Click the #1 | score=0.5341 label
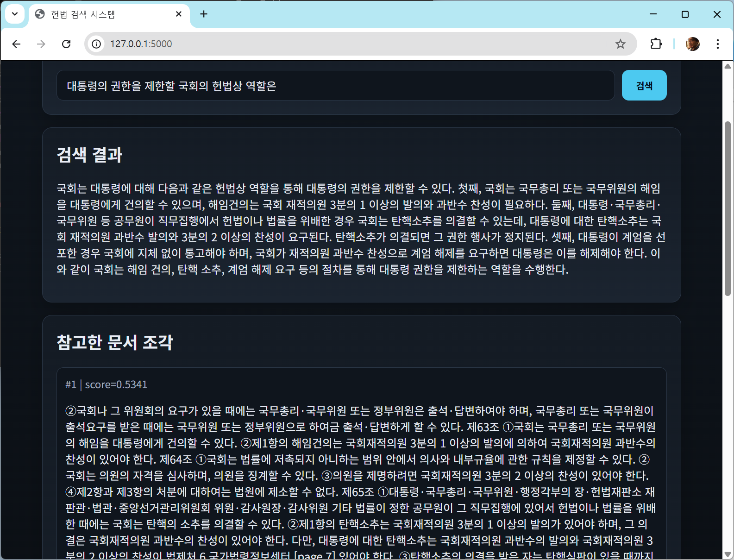The height and width of the screenshot is (560, 734). (x=107, y=384)
